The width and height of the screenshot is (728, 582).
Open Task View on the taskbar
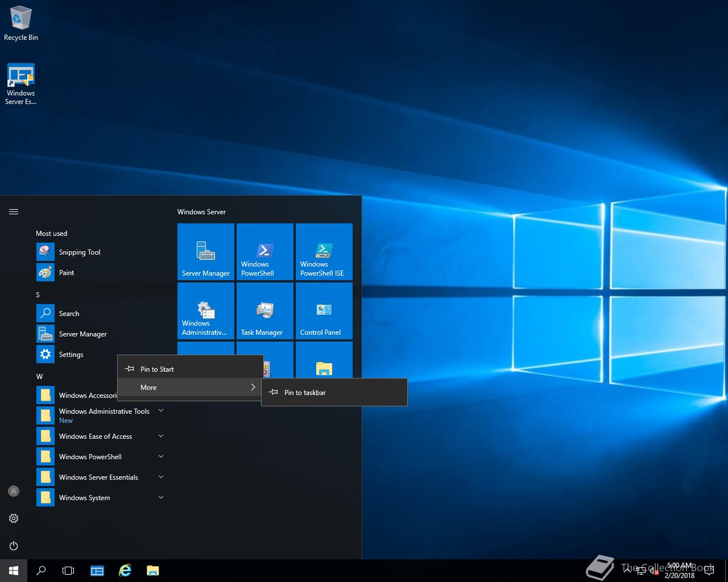[68, 571]
